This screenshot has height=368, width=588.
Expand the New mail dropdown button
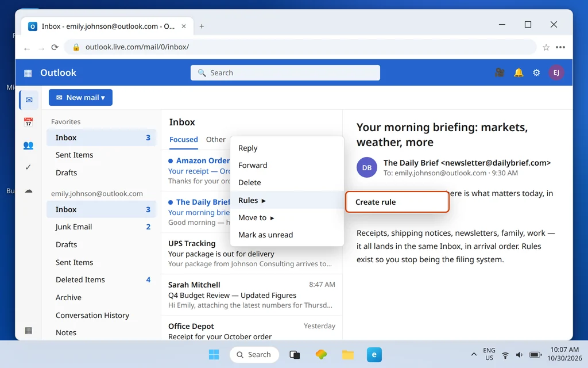pos(80,98)
